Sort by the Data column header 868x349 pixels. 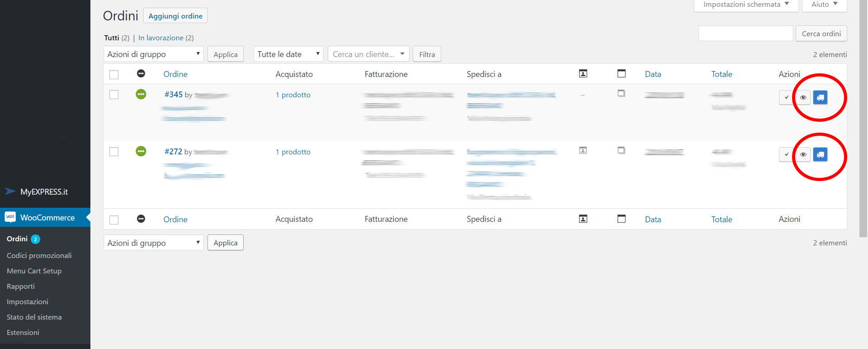pos(653,74)
